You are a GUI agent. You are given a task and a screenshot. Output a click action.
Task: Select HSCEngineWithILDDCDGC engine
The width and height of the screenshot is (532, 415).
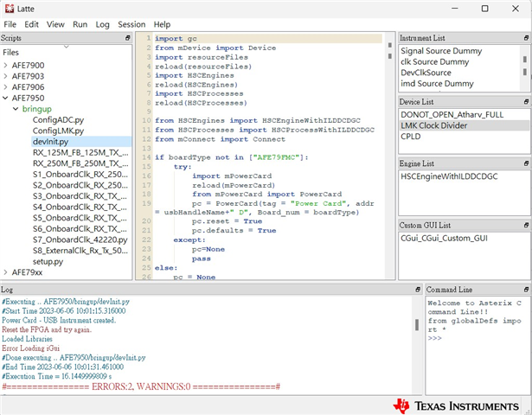[x=449, y=176]
